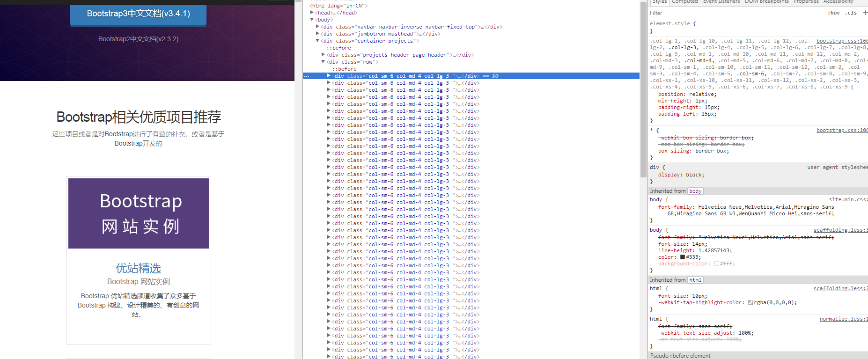Open the #333 color swatch picker
The height and width of the screenshot is (359, 868).
pyautogui.click(x=683, y=257)
